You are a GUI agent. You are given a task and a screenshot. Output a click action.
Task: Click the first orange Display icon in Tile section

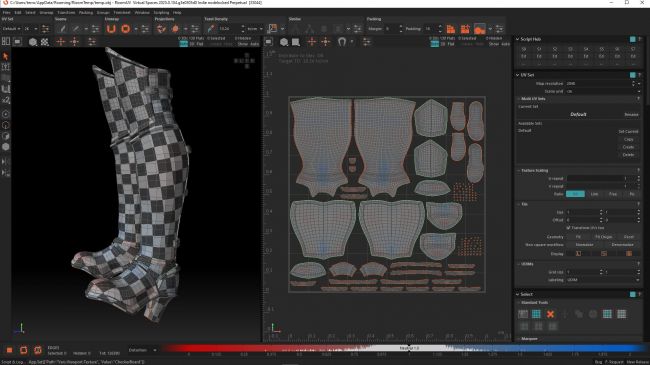[578, 253]
